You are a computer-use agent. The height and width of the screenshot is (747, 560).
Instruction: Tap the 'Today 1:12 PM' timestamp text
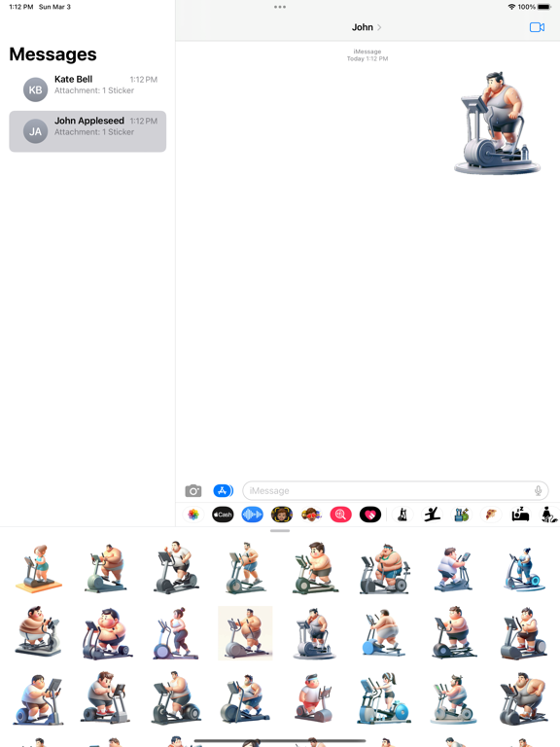pyautogui.click(x=367, y=58)
